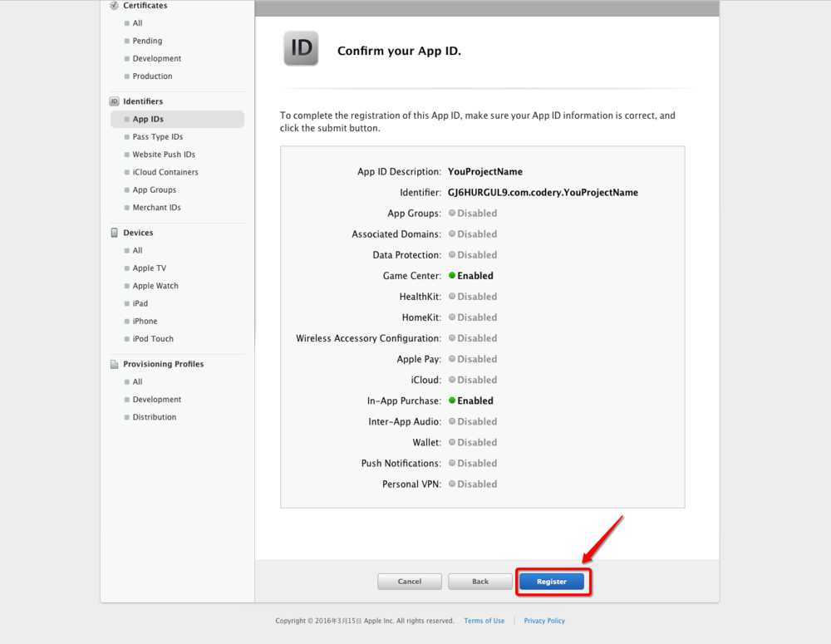Click the GJ6HURGUL9.com.codery.YouProjectName identifier
Viewport: 831px width, 644px height.
[x=543, y=193]
